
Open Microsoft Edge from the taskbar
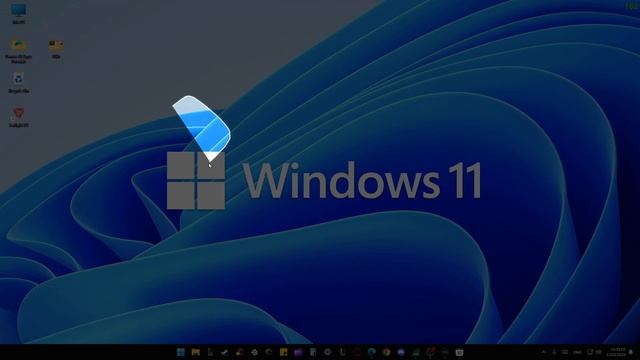[x=371, y=352]
